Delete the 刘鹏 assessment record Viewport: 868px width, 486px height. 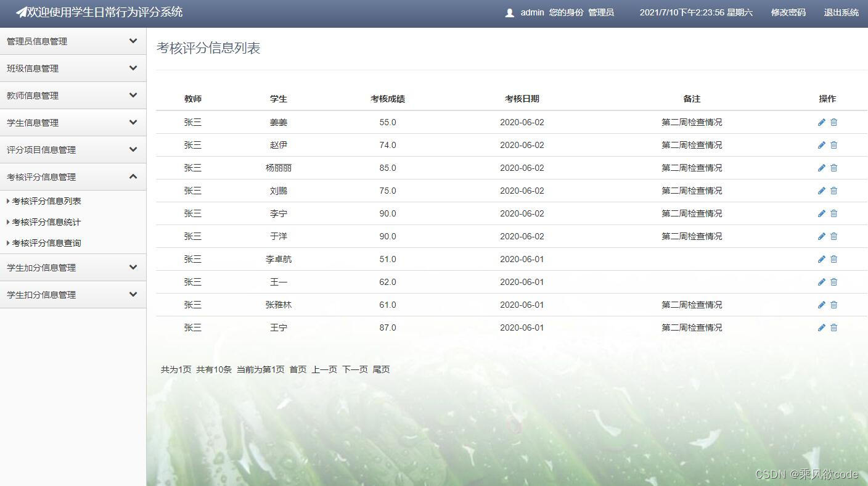(x=833, y=191)
